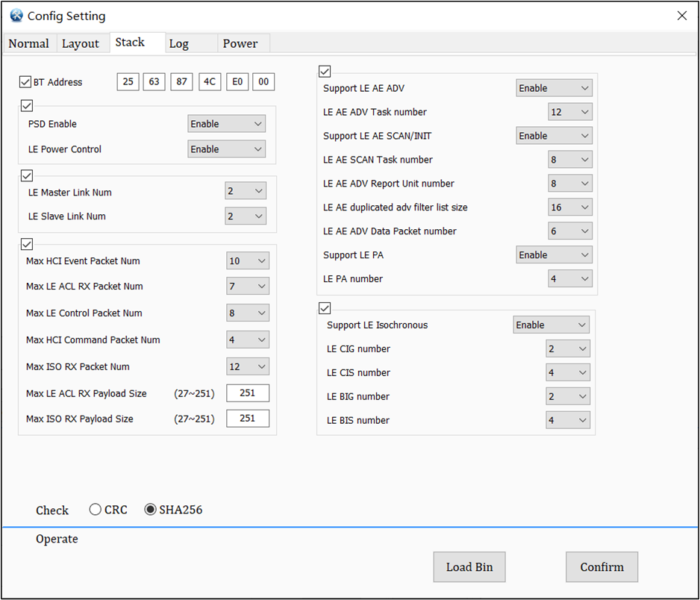This screenshot has width=700, height=600.
Task: Toggle the BT Address checkbox
Action: [25, 81]
